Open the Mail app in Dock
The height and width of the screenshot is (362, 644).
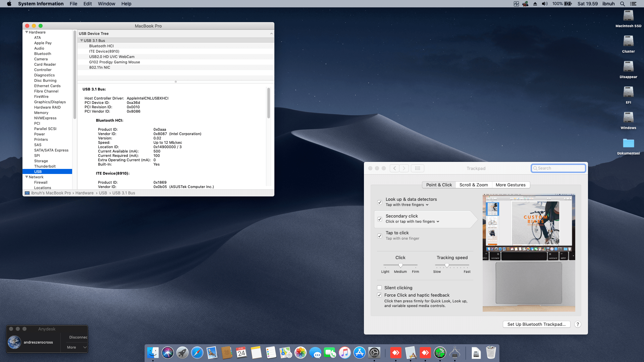click(x=212, y=353)
